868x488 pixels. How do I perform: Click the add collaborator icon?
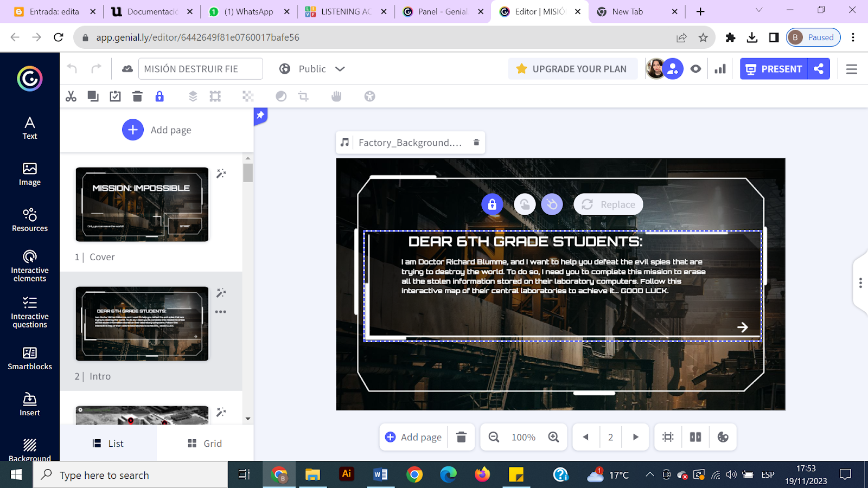click(673, 69)
